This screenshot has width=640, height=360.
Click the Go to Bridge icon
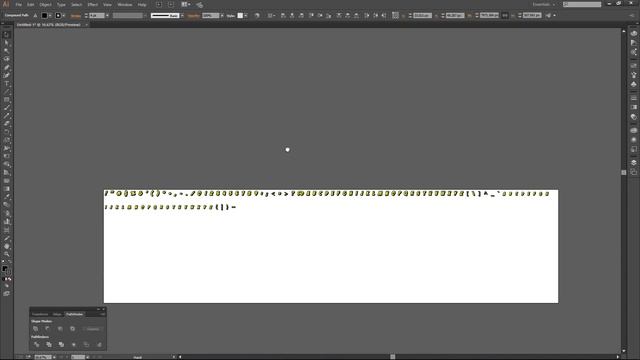[158, 4]
